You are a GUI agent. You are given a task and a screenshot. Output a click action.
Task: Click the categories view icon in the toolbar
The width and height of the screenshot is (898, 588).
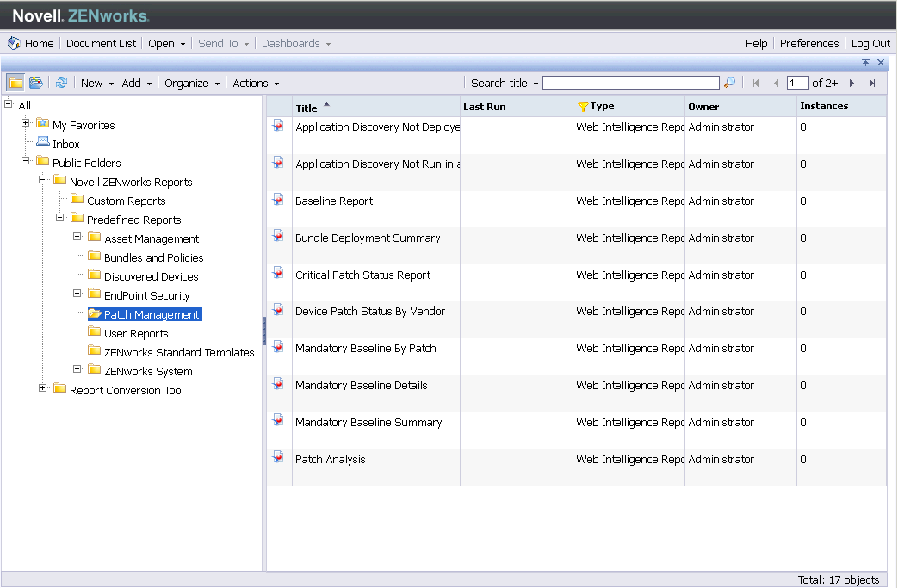pos(36,83)
